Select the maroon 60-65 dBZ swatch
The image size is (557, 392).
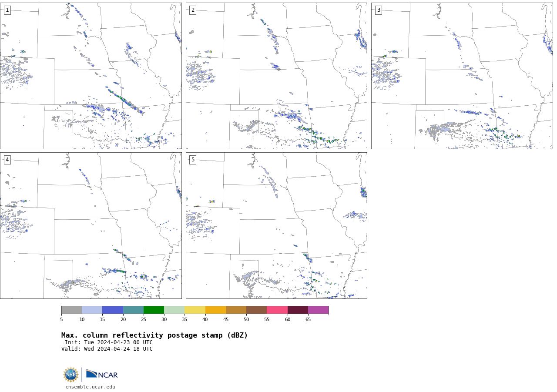[x=298, y=310]
